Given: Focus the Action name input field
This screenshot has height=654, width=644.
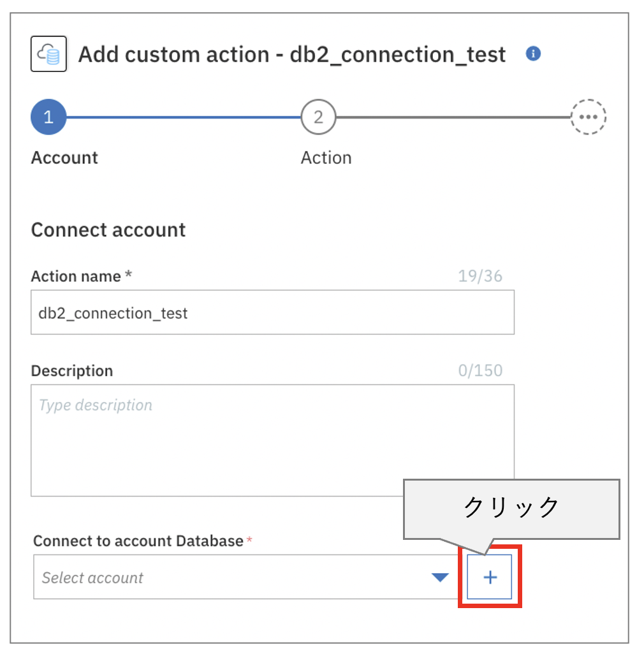Looking at the screenshot, I should (272, 312).
